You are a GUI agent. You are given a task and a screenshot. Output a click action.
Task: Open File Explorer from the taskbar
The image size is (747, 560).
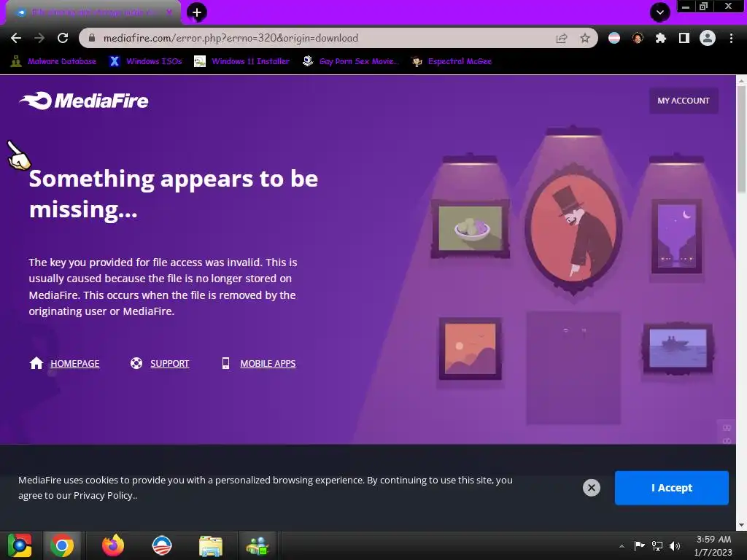tap(210, 546)
